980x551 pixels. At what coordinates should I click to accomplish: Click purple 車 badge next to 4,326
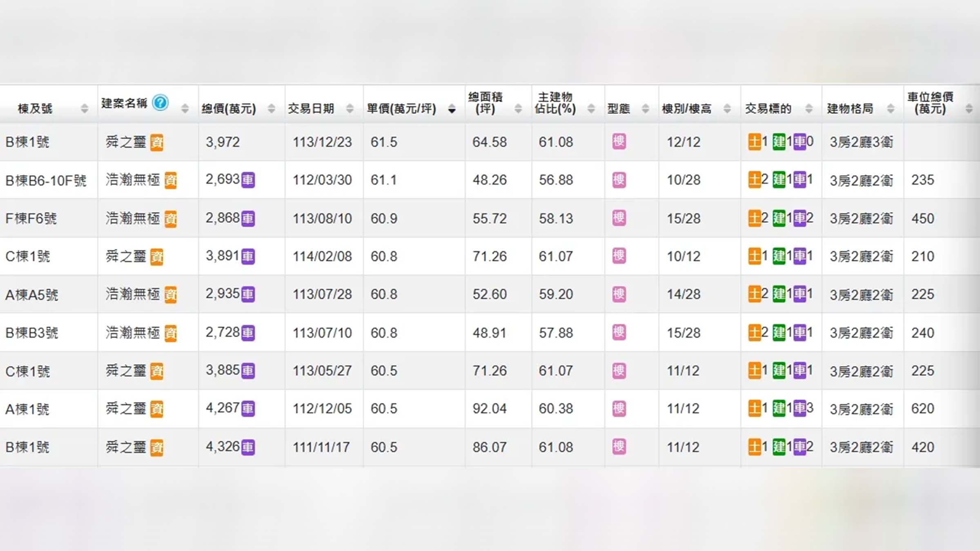click(248, 447)
